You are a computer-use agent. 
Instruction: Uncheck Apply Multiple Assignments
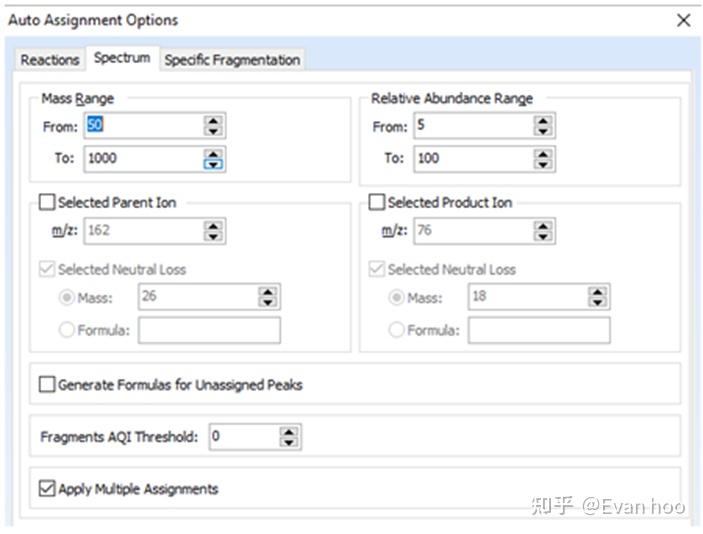[47, 489]
